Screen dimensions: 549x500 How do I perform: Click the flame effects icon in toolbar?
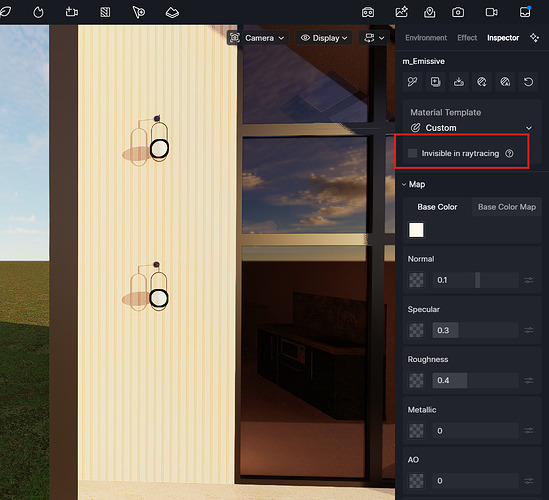point(38,13)
